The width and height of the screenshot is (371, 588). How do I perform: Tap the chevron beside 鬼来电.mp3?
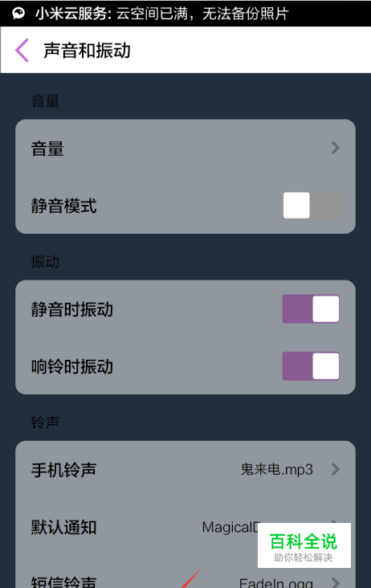(336, 469)
